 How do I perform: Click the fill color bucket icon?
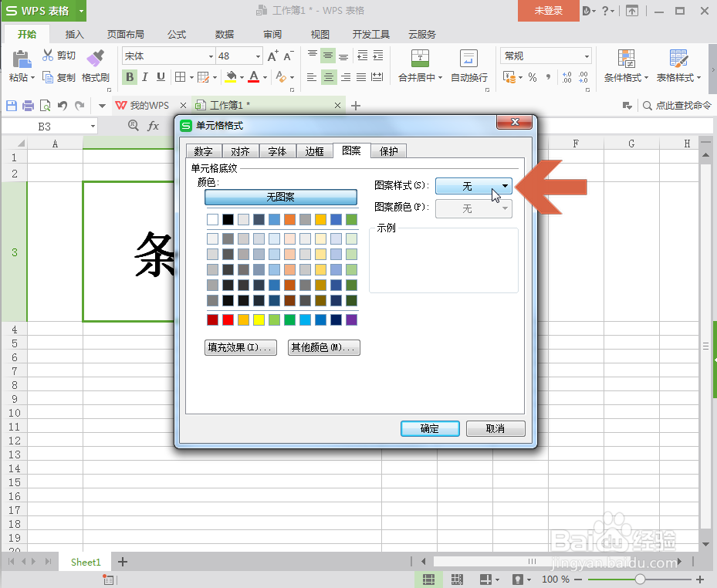click(x=232, y=77)
